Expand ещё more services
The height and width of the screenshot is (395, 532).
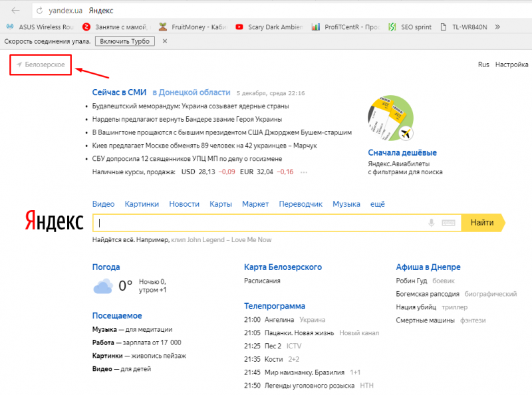(377, 204)
